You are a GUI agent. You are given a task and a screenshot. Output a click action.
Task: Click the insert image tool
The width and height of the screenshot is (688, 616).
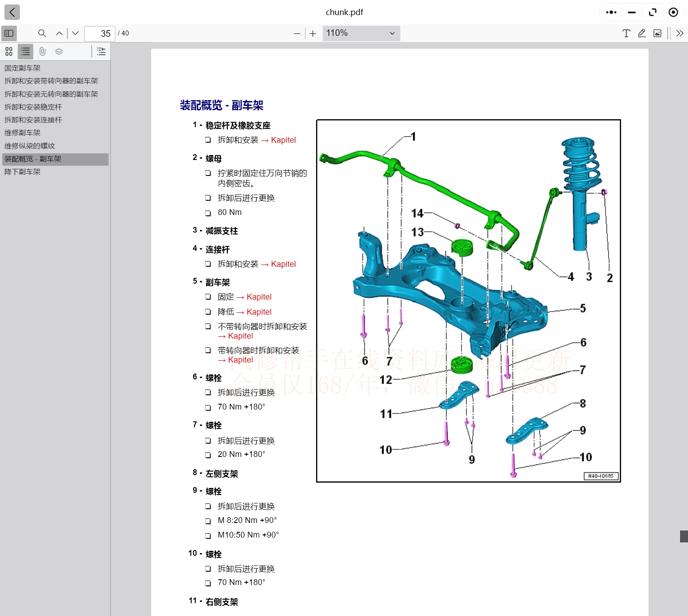[x=657, y=33]
